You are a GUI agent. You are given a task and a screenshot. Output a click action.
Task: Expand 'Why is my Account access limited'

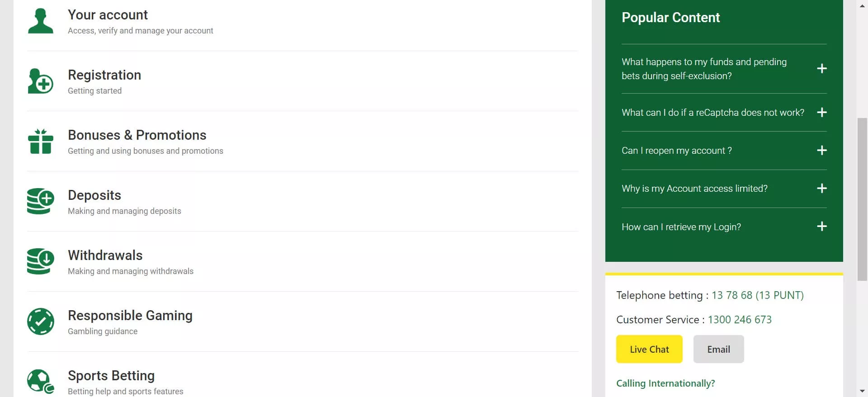tap(821, 189)
